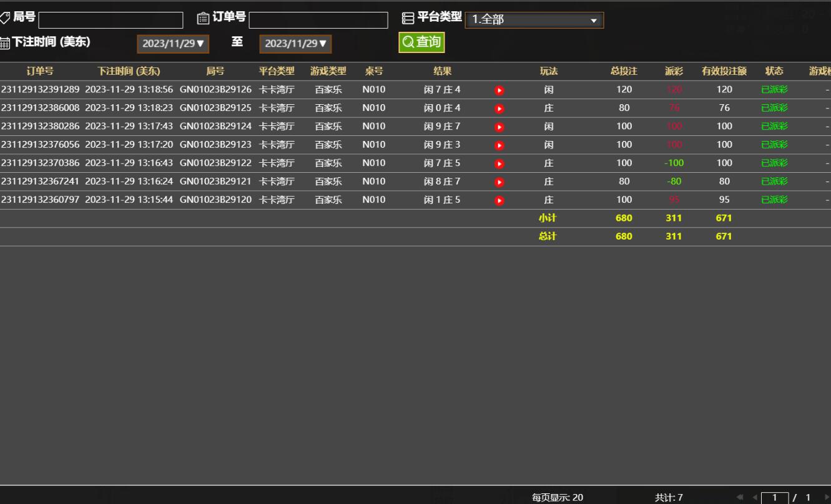
Task: Sort by the 订单号 column header
Action: tap(40, 72)
